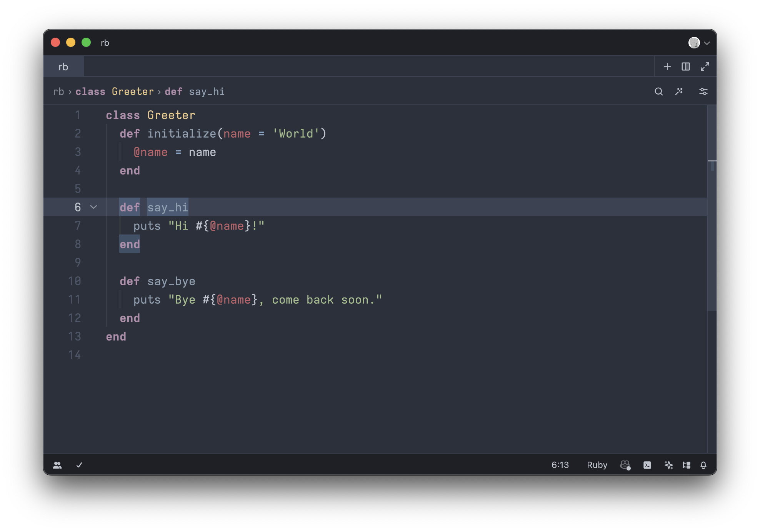Viewport: 760px width, 532px height.
Task: Click the 6:13 cursor position button
Action: pyautogui.click(x=560, y=465)
